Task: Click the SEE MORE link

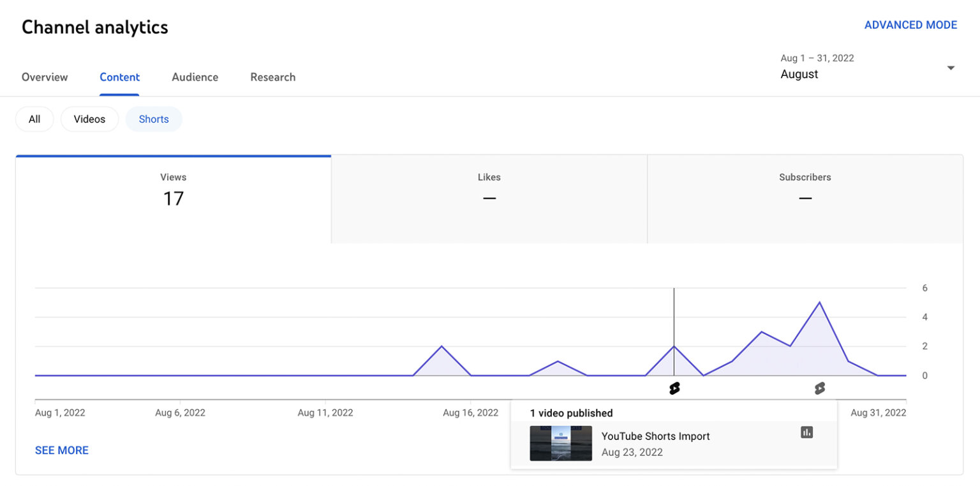Action: click(61, 450)
